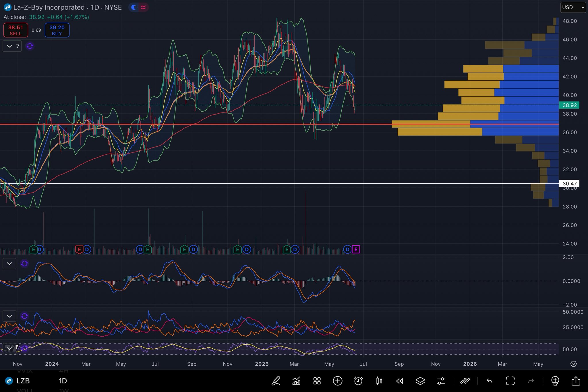588x392 pixels.
Task: Tap the 0.69 spread value
Action: tap(36, 30)
